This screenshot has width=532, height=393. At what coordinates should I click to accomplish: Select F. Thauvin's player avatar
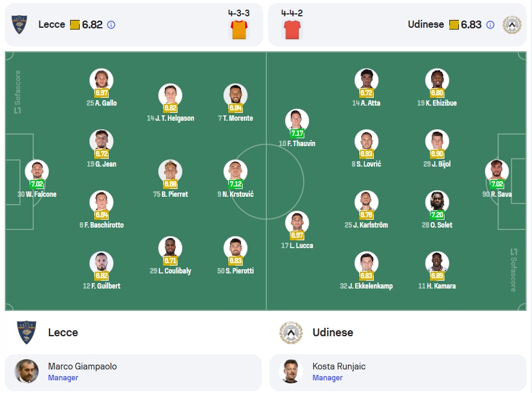point(297,121)
